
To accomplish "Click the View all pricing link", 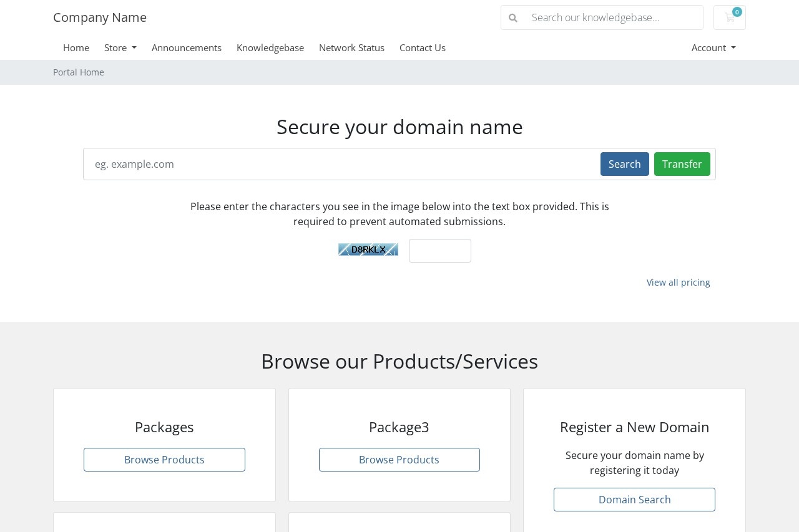I will pyautogui.click(x=678, y=283).
